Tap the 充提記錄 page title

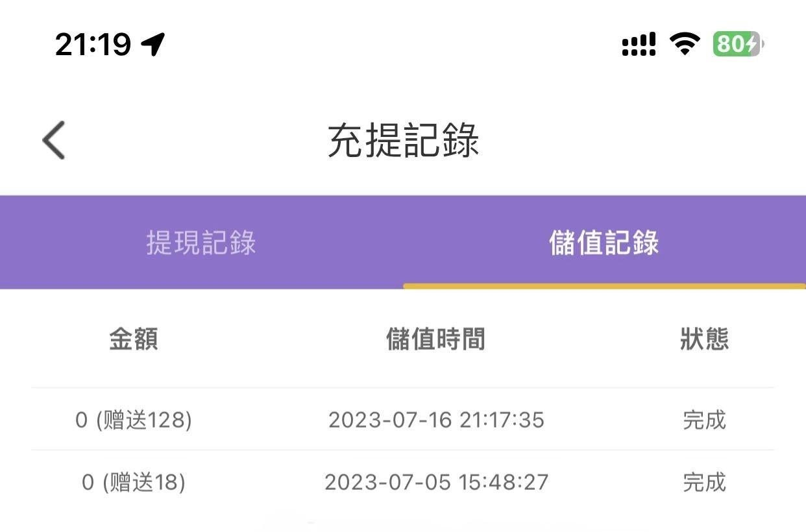pos(403,140)
